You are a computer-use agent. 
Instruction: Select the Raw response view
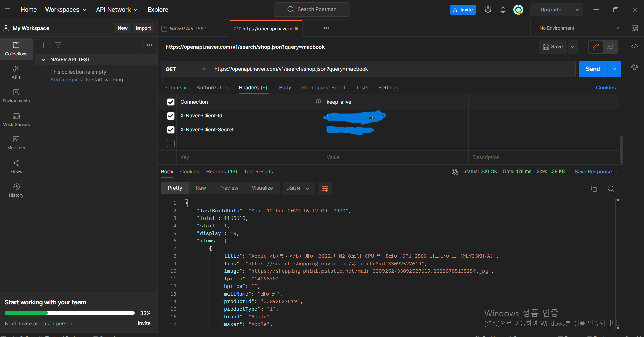[201, 188]
